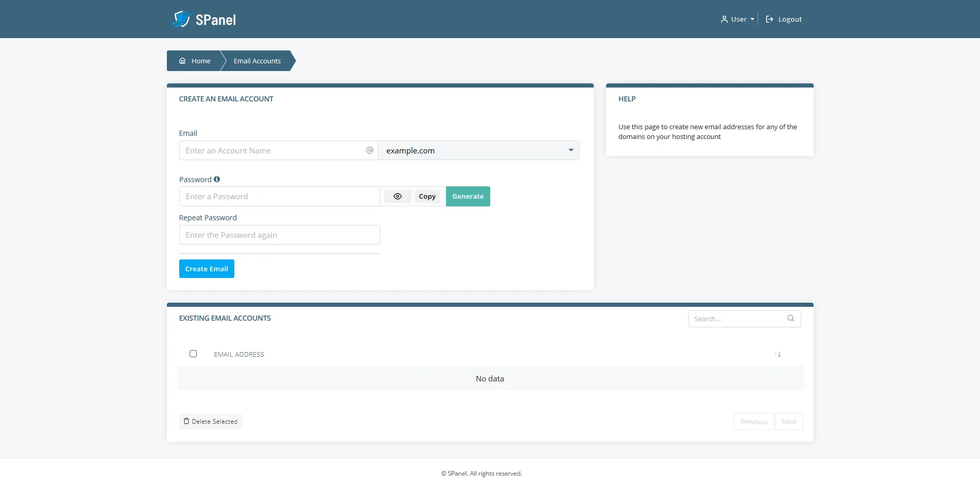The width and height of the screenshot is (980, 488).
Task: Expand the User menu dropdown
Action: coord(737,19)
